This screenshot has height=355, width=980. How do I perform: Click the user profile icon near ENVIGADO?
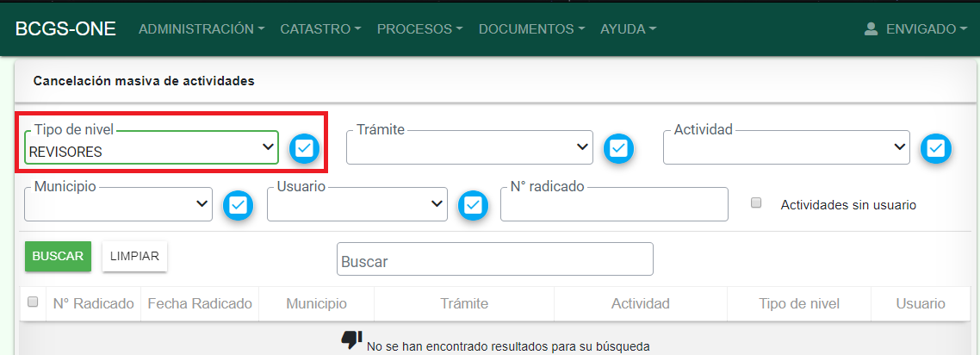point(871,28)
